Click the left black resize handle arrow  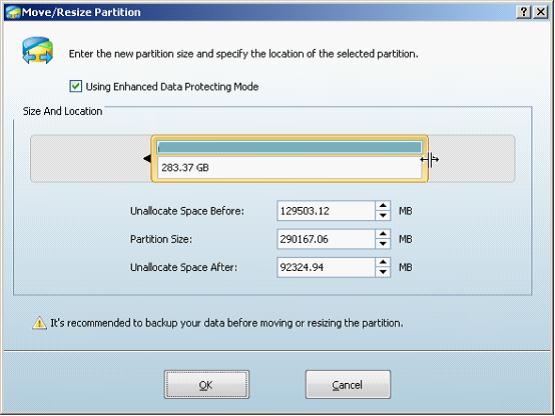(147, 159)
